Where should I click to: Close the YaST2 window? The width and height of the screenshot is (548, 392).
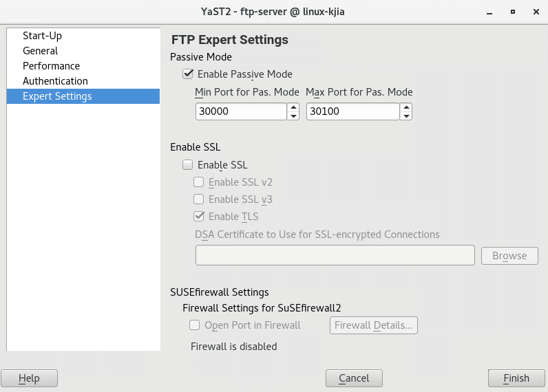coord(533,12)
